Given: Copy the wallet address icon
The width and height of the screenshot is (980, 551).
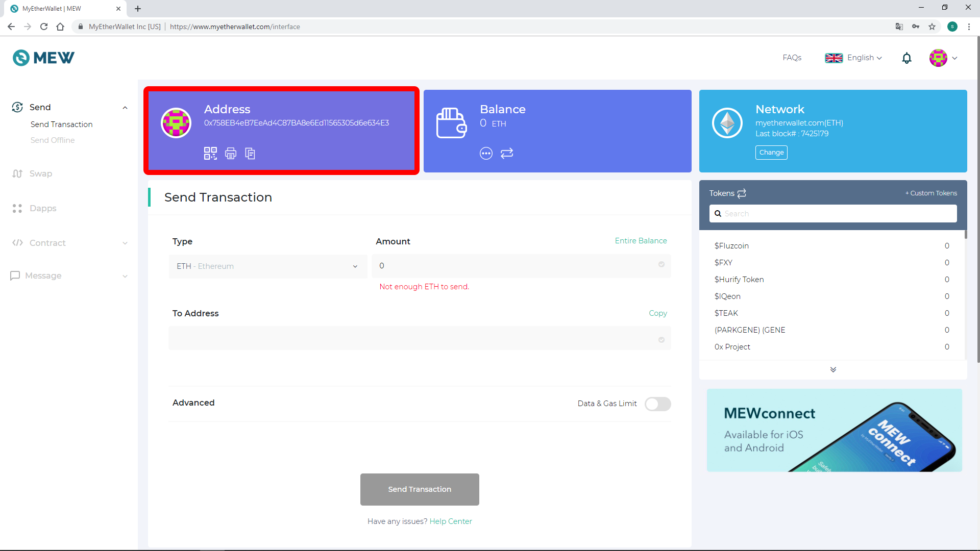Looking at the screenshot, I should 250,153.
